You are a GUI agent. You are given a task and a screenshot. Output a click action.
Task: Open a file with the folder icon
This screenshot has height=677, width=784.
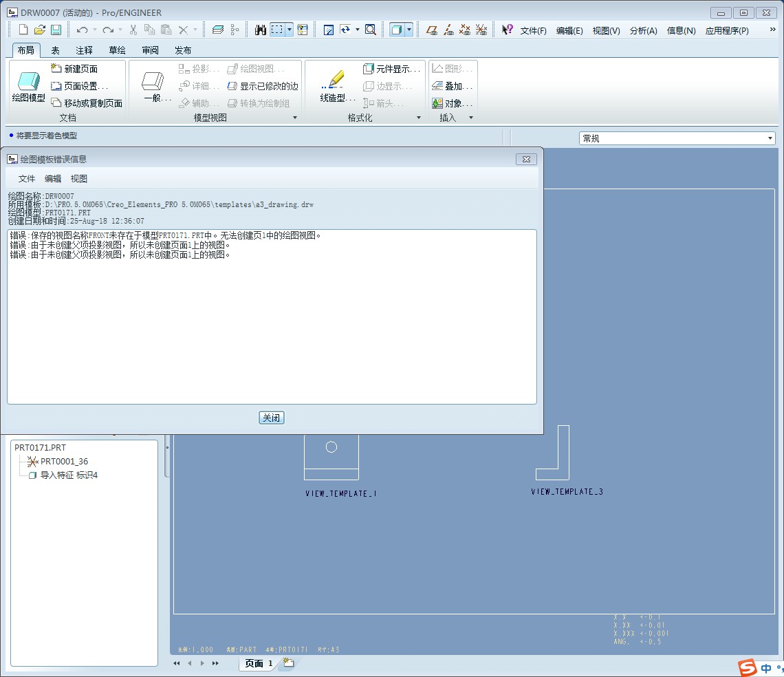click(40, 30)
